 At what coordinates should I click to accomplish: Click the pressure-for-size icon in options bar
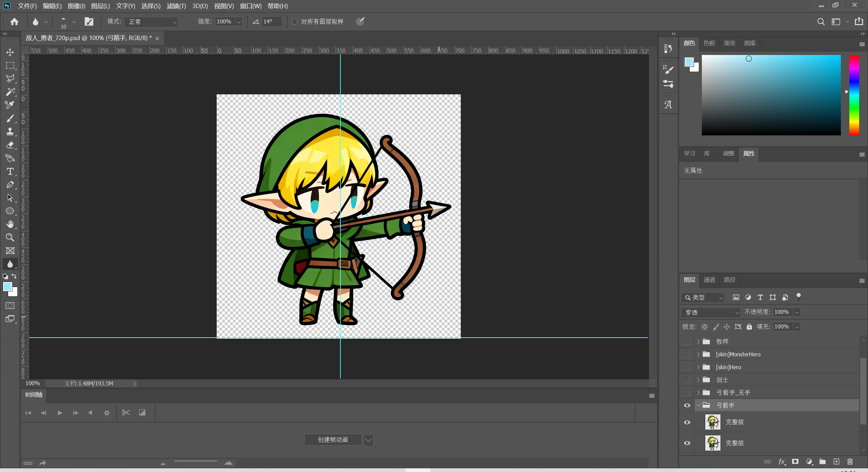click(360, 22)
